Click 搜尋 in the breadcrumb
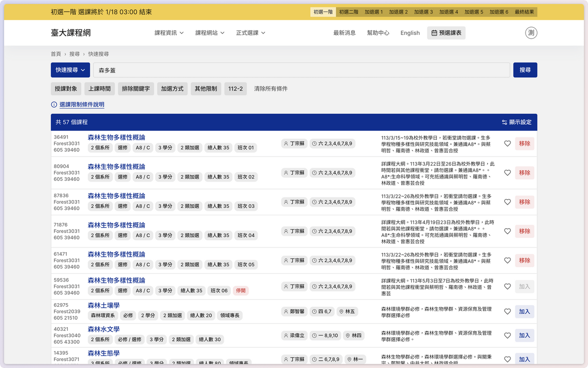The image size is (588, 368). coord(74,54)
